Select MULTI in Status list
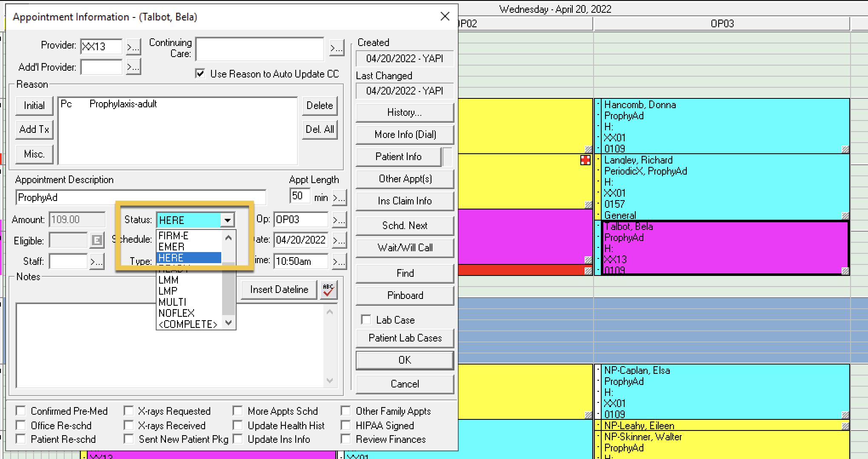The image size is (868, 459). pos(189,302)
